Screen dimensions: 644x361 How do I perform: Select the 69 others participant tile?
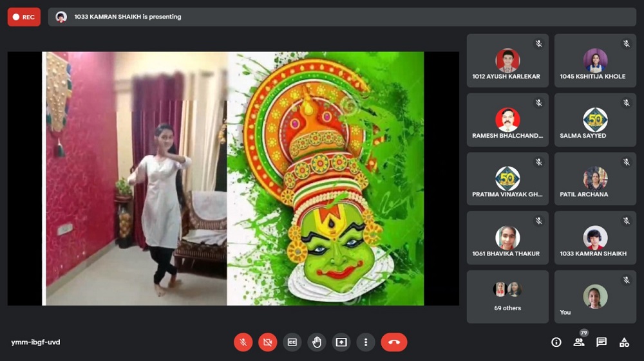pos(507,297)
